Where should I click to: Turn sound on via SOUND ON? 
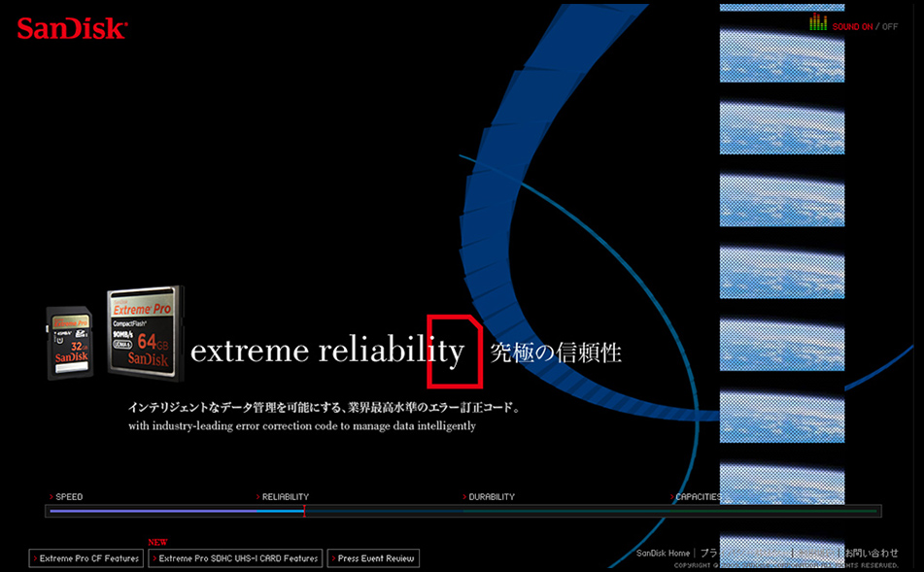coord(852,26)
